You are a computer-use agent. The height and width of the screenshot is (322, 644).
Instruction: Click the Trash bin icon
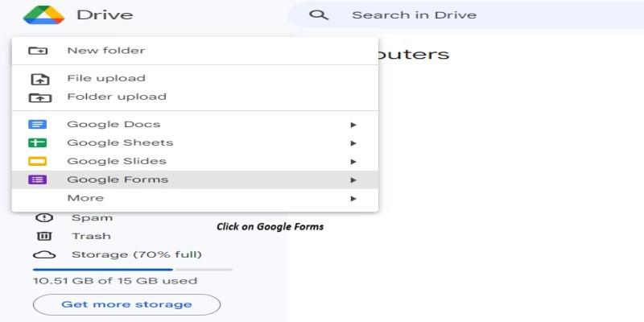[x=44, y=236]
